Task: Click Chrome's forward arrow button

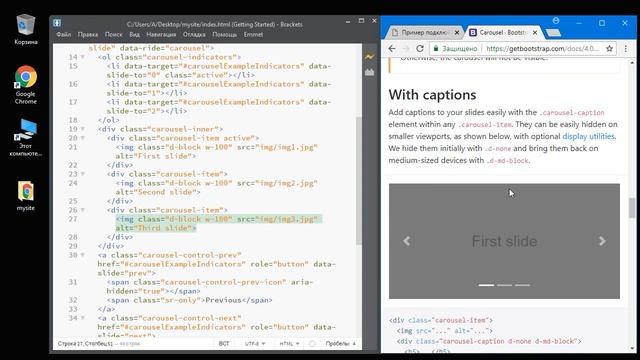Action: (x=406, y=49)
